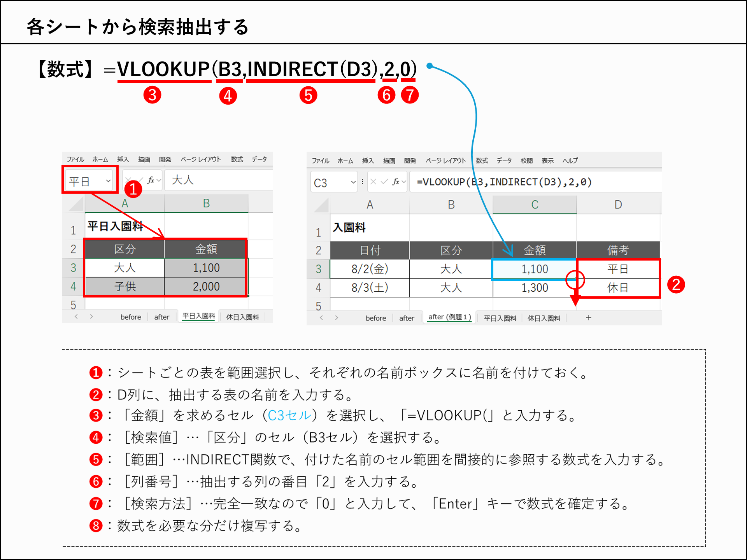Image resolution: width=747 pixels, height=560 pixels.
Task: Open 数式 tab in the right Excel window
Action: (482, 161)
